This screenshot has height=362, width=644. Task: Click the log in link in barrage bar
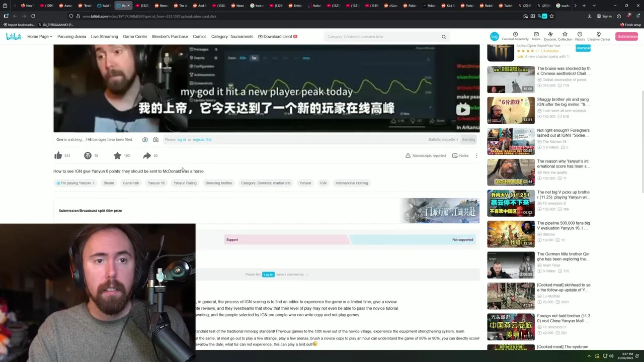click(182, 139)
